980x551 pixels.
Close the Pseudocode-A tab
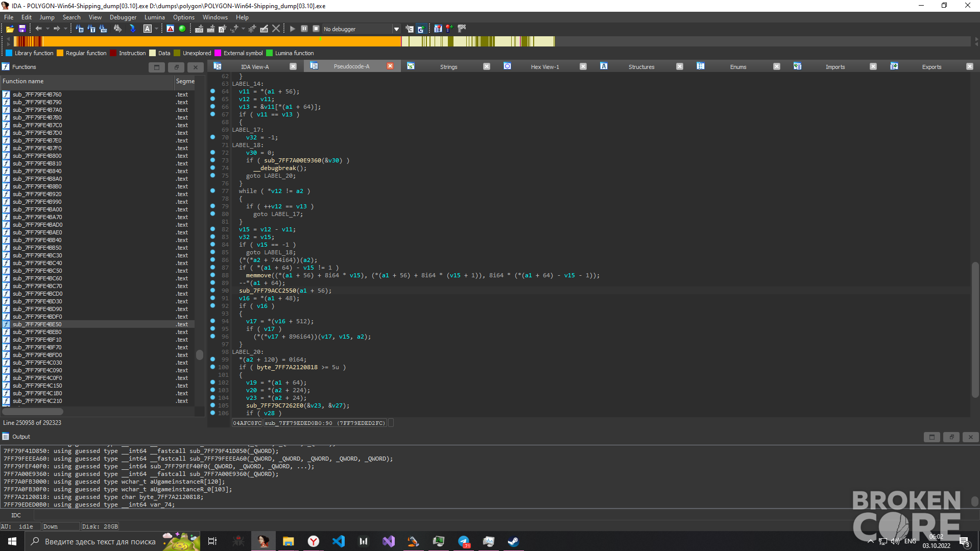pyautogui.click(x=390, y=66)
